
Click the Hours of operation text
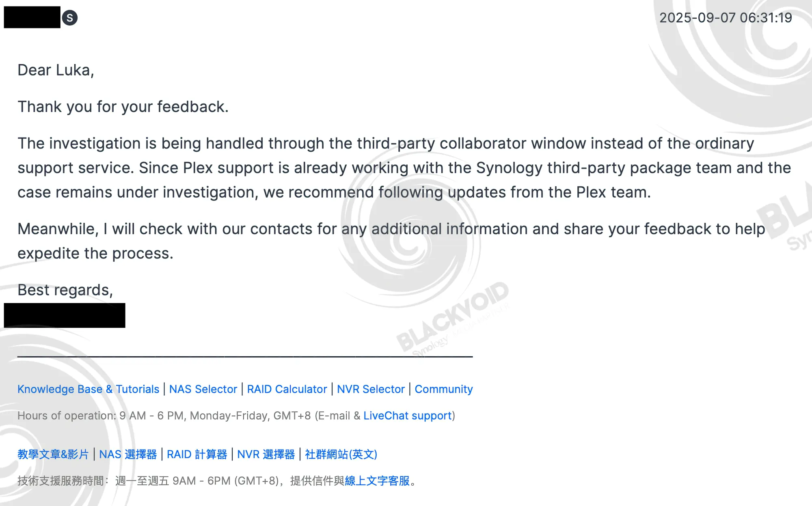pos(236,416)
